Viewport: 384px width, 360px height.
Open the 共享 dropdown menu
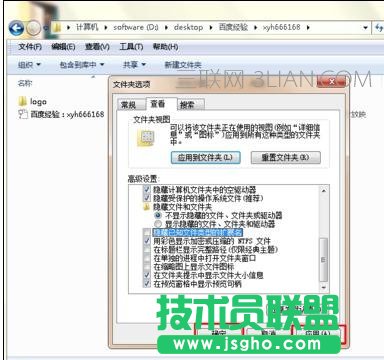tap(134, 65)
